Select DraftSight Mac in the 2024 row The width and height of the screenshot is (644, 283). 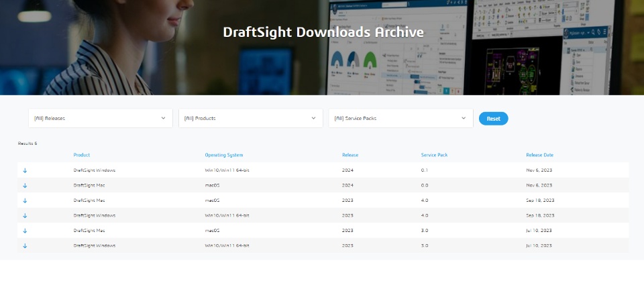point(89,185)
